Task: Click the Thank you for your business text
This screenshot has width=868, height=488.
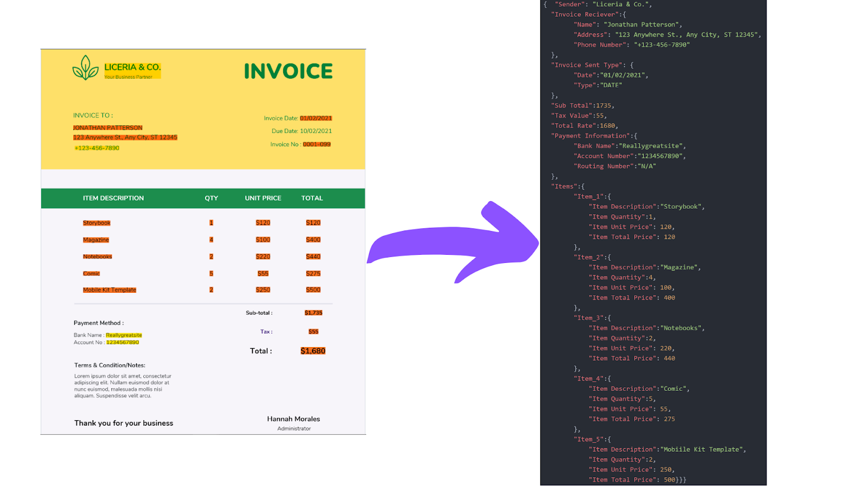Action: 124,423
